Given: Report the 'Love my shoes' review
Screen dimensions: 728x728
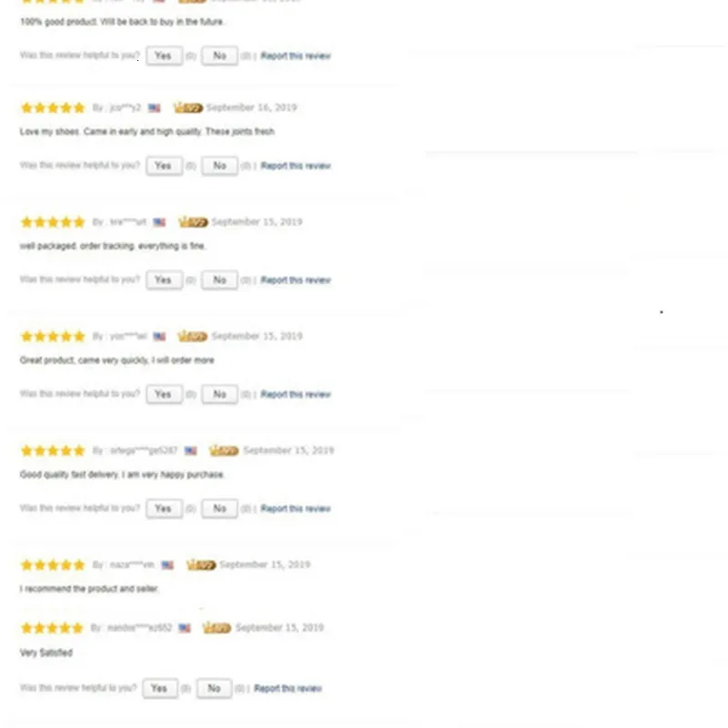Looking at the screenshot, I should point(295,166).
